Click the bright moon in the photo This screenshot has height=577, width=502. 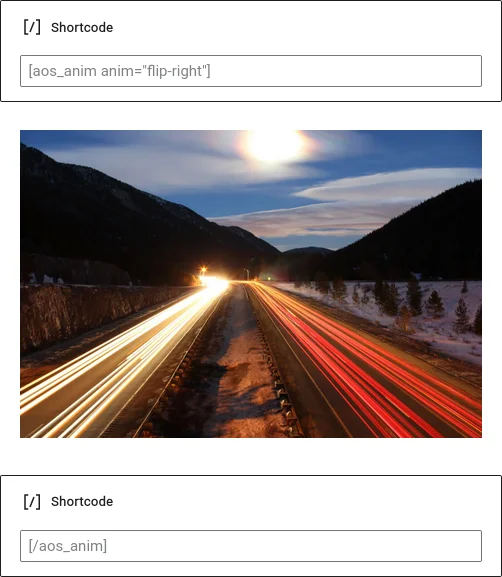click(x=274, y=145)
